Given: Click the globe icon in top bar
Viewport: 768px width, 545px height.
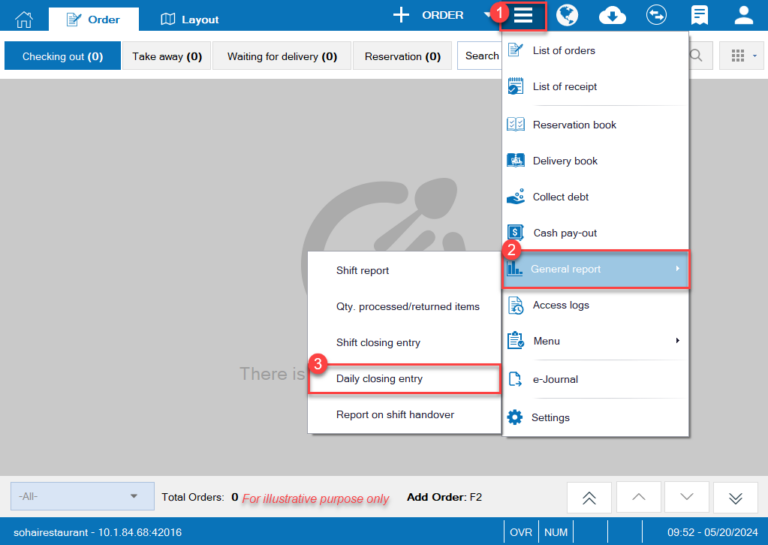Looking at the screenshot, I should [567, 16].
